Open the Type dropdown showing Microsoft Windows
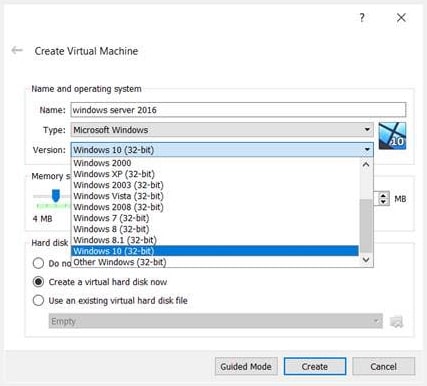Screen dimensions: 427x386 point(222,130)
